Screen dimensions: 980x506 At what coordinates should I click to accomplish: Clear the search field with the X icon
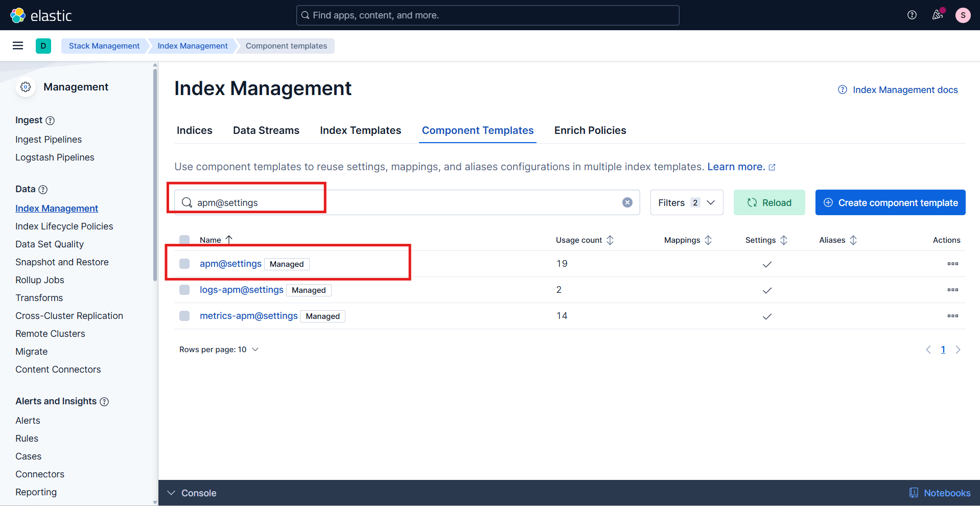click(x=627, y=202)
